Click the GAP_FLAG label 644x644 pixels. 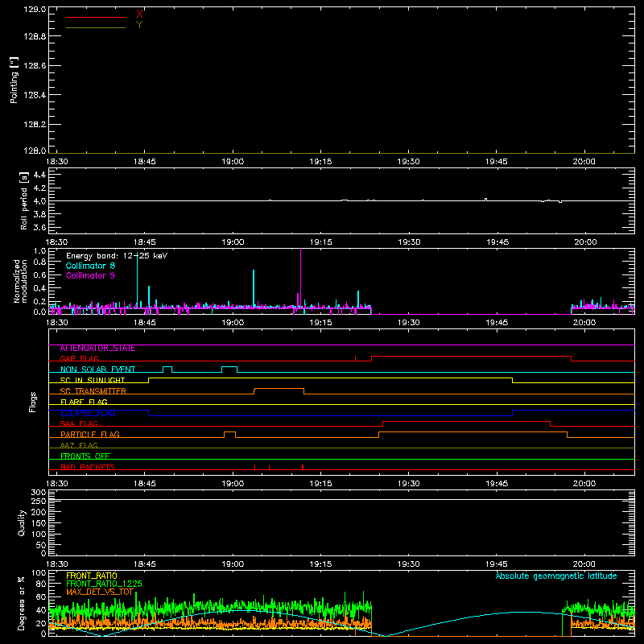click(79, 358)
